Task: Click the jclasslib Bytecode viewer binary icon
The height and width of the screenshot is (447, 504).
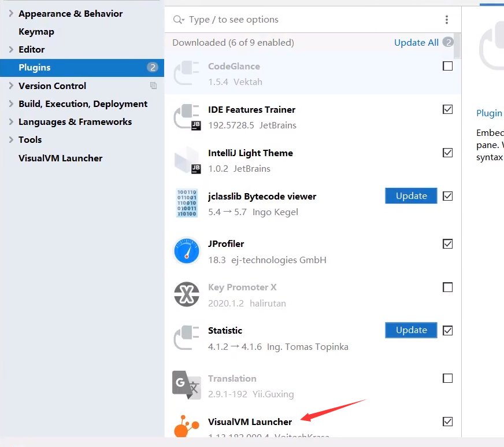Action: pyautogui.click(x=187, y=203)
